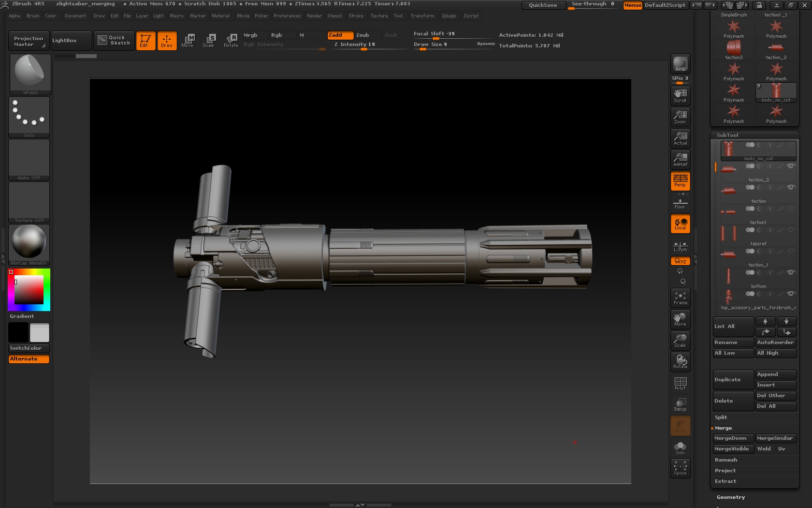
Task: Click the Edit mode icon
Action: tap(145, 41)
